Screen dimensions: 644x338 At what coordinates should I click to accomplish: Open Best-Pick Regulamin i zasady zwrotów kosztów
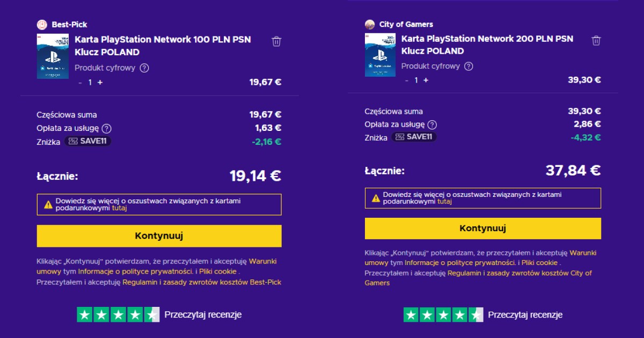click(x=202, y=282)
